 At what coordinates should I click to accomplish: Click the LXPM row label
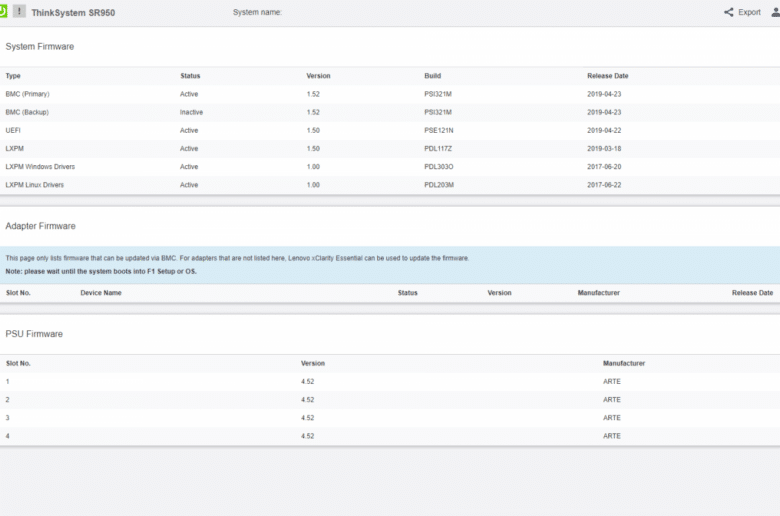tap(14, 149)
